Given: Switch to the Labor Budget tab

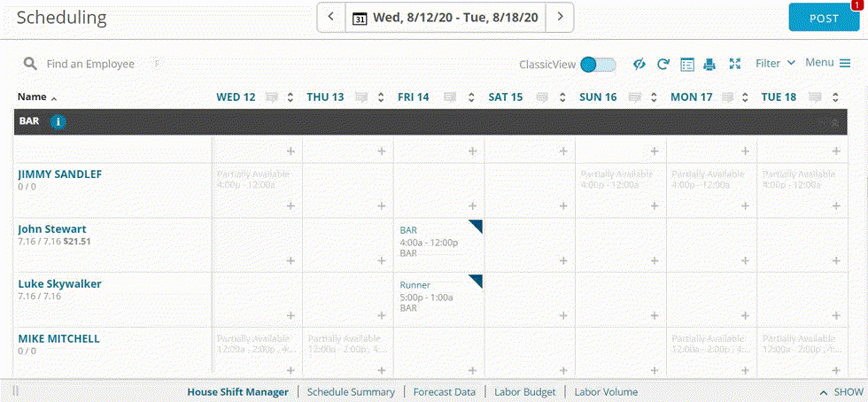Looking at the screenshot, I should coord(525,391).
